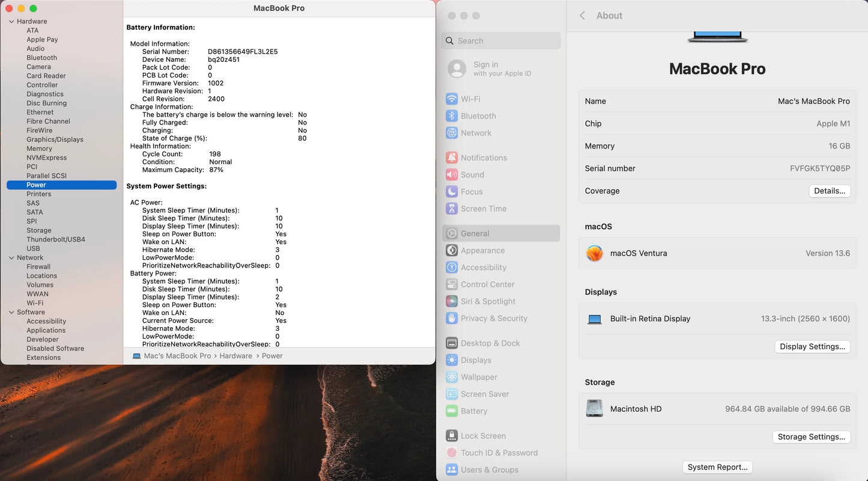Click the Coverage Details button

click(x=829, y=191)
